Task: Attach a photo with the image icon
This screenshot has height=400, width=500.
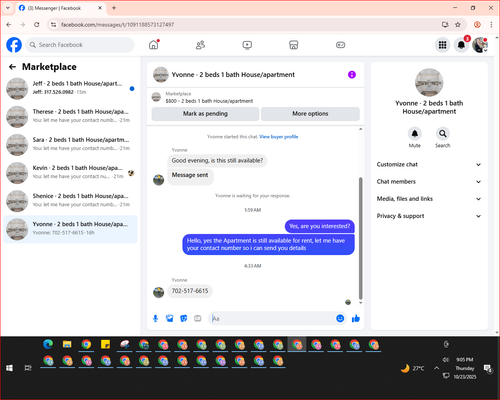Action: (170, 319)
